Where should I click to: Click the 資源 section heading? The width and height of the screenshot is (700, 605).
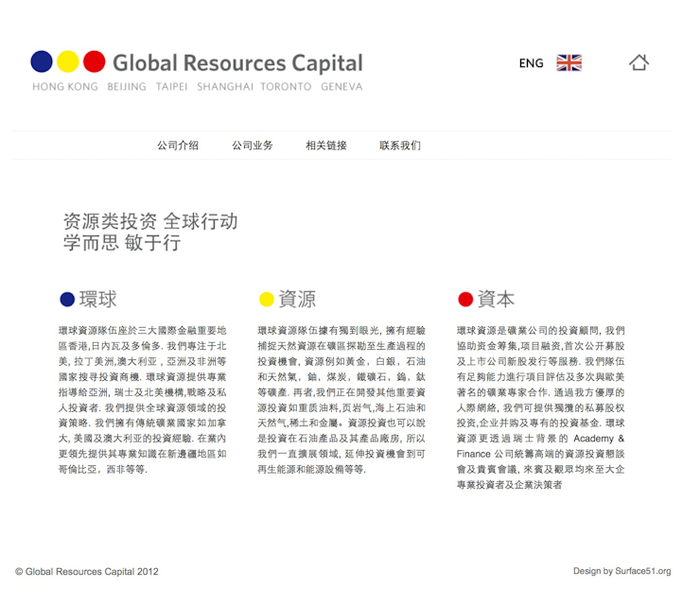297,300
